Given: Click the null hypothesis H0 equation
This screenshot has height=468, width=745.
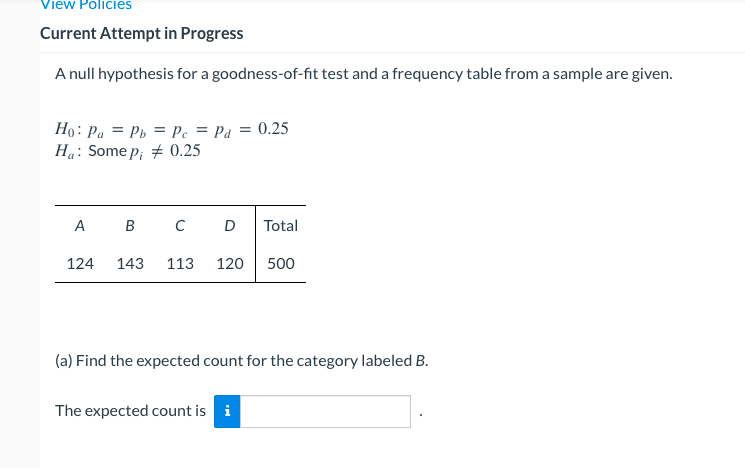Looking at the screenshot, I should [172, 129].
